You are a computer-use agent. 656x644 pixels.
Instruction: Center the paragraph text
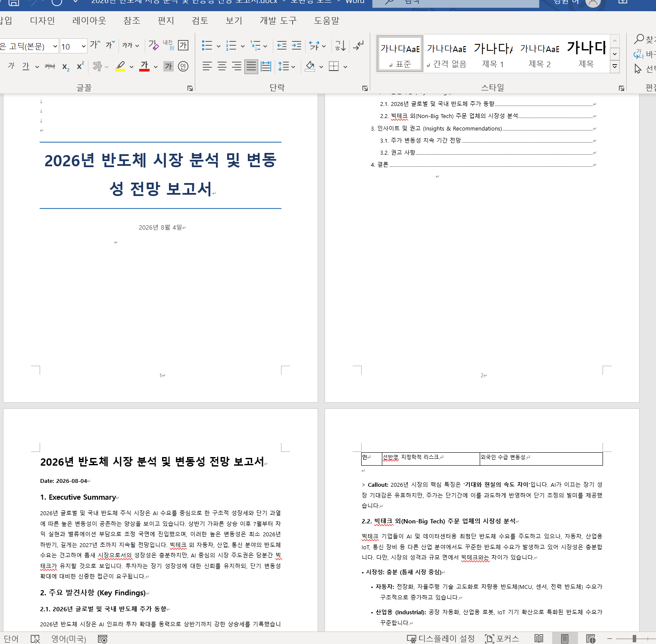(222, 66)
